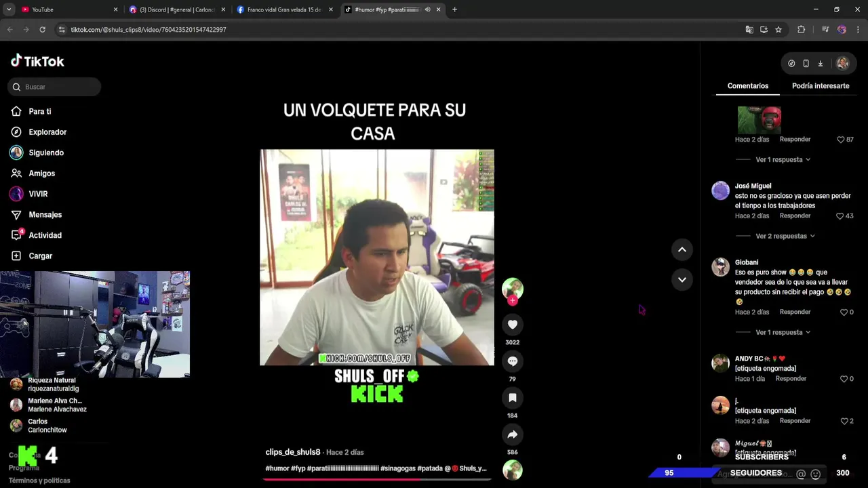Click desktop app download icon
The image size is (868, 488).
click(820, 64)
